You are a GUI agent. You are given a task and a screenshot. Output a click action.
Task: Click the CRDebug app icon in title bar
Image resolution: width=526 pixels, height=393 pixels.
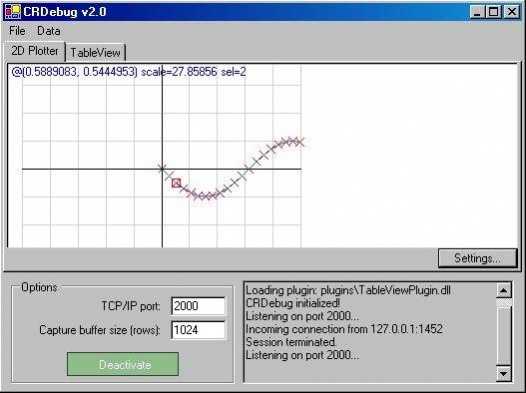[x=12, y=12]
